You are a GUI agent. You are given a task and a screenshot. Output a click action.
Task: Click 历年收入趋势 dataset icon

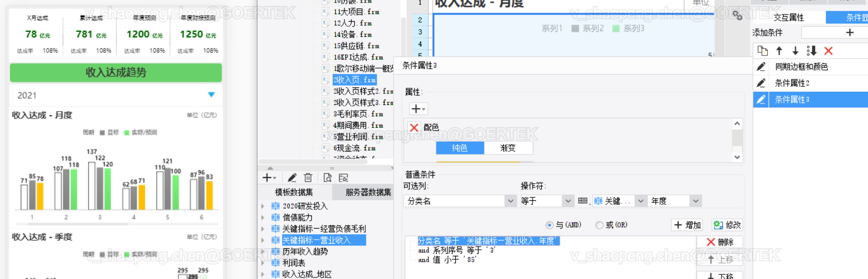[275, 251]
